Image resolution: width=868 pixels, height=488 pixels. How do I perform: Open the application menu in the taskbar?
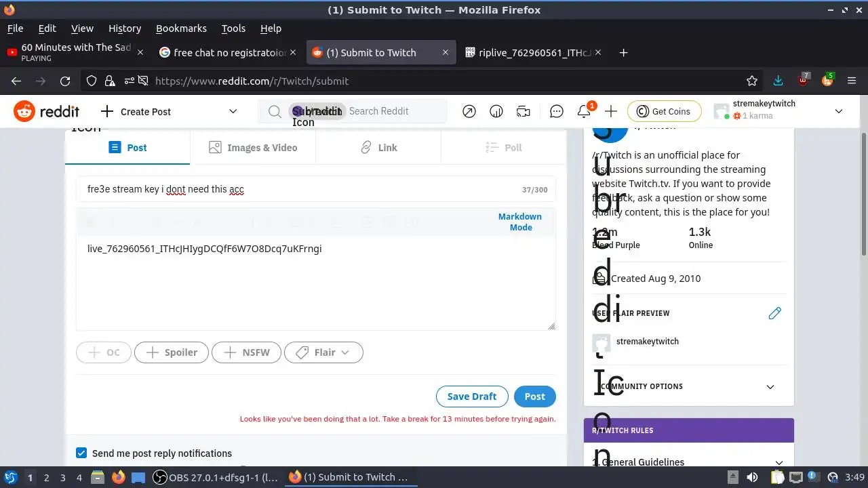[11, 477]
